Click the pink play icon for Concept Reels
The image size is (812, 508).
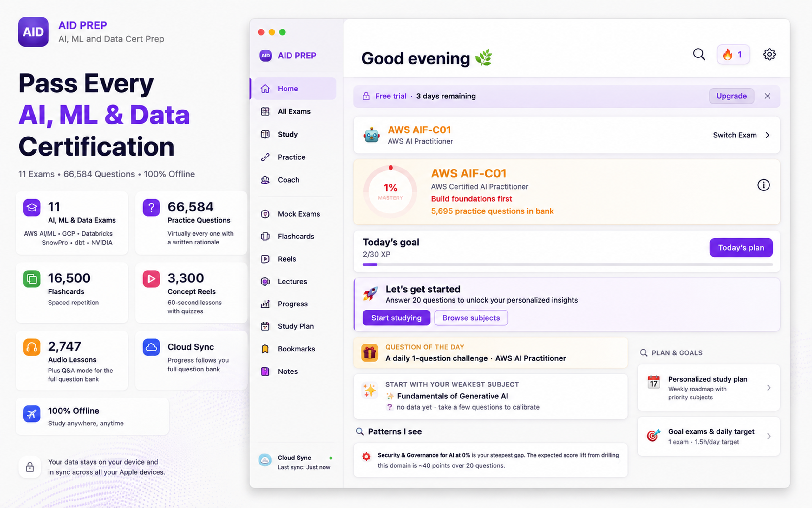(151, 279)
